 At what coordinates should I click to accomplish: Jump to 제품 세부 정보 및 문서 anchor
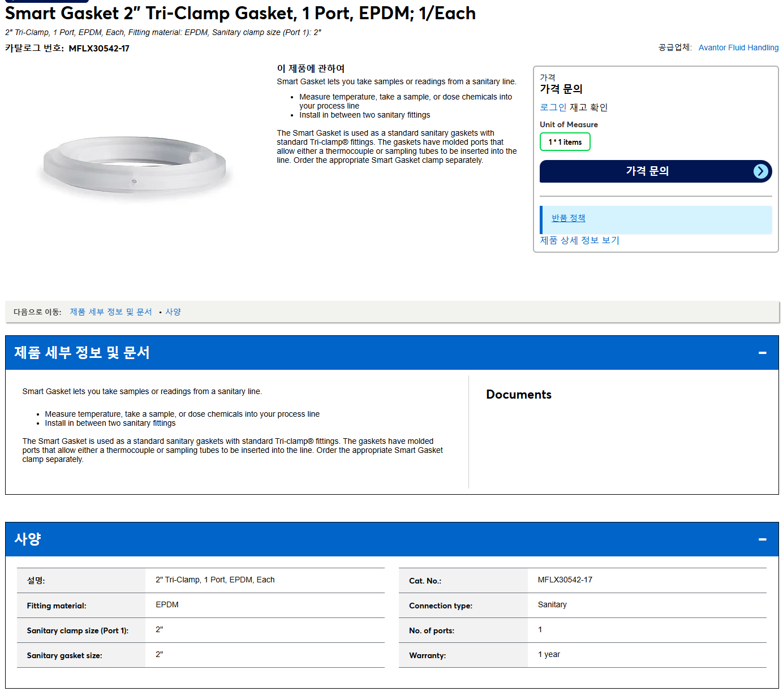click(x=111, y=312)
